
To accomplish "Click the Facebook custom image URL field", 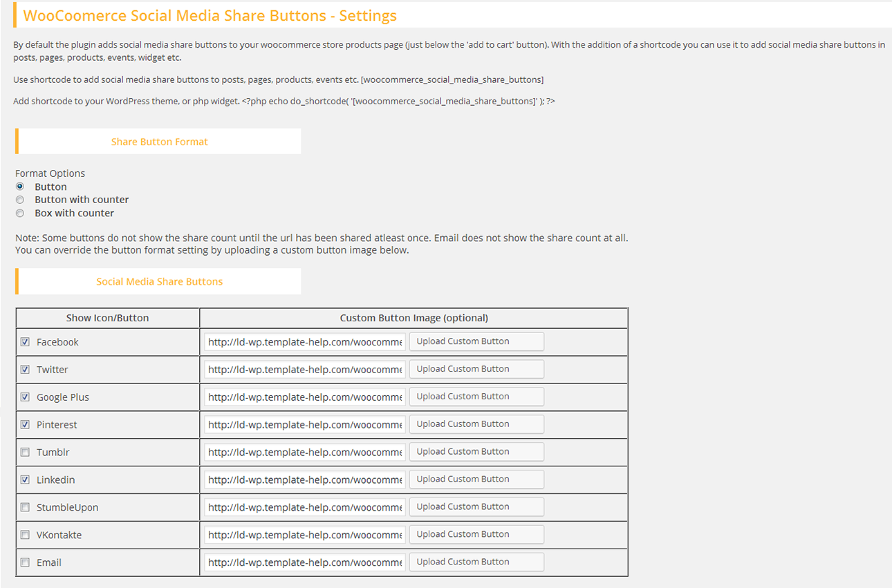I will [305, 342].
